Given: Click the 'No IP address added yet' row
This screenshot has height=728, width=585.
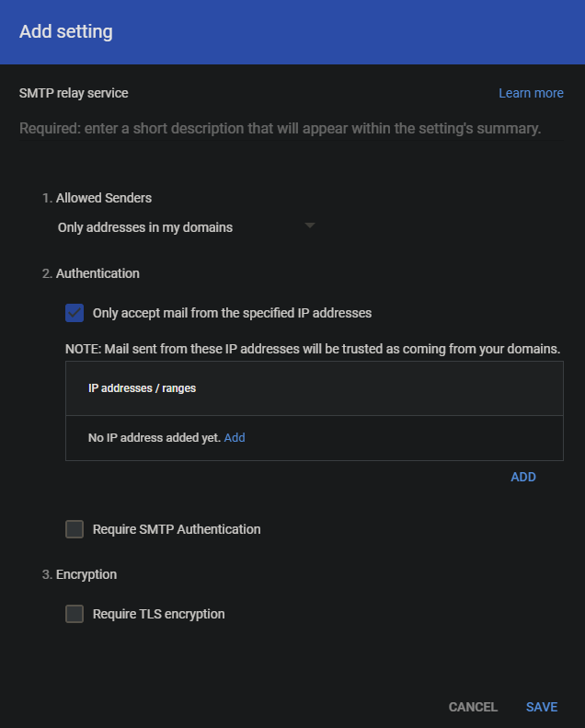Looking at the screenshot, I should click(315, 438).
